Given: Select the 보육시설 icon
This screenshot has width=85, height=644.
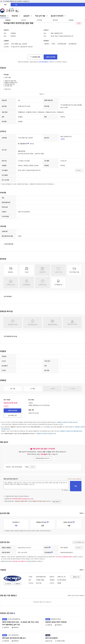Looking at the screenshot, I should [42, 283].
